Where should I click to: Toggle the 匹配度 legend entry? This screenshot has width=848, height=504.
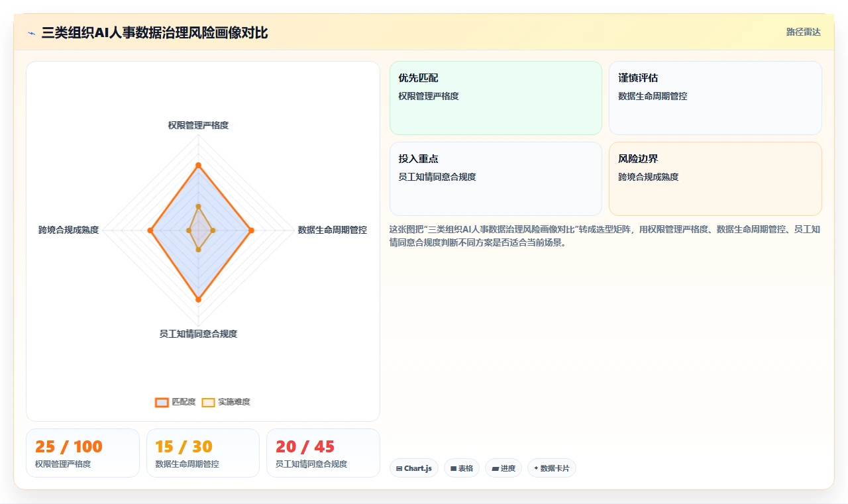coord(176,402)
